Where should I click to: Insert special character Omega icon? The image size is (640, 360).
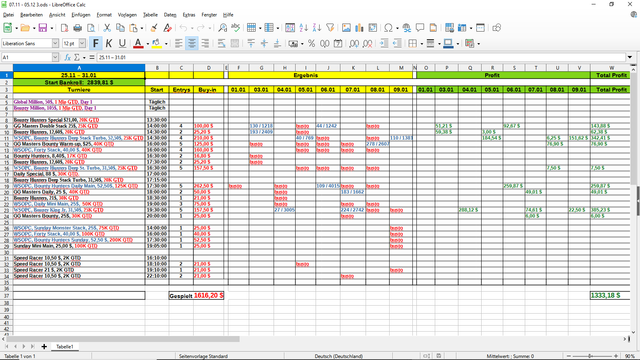pyautogui.click(x=388, y=28)
